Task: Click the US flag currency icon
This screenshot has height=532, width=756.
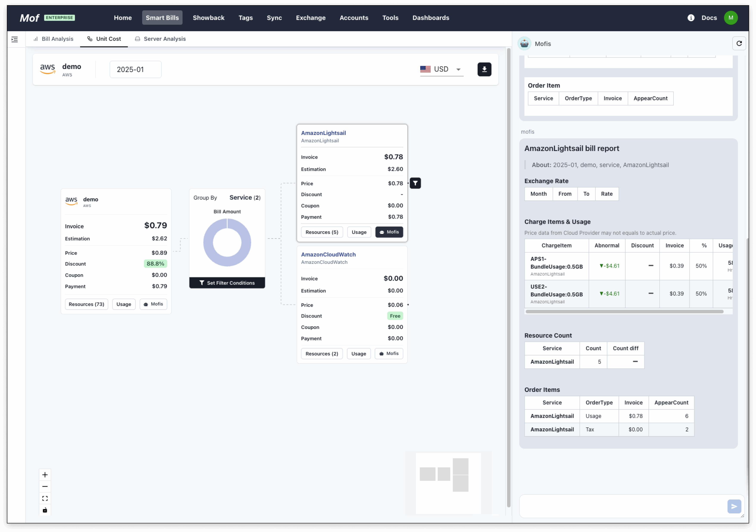Action: click(x=425, y=69)
